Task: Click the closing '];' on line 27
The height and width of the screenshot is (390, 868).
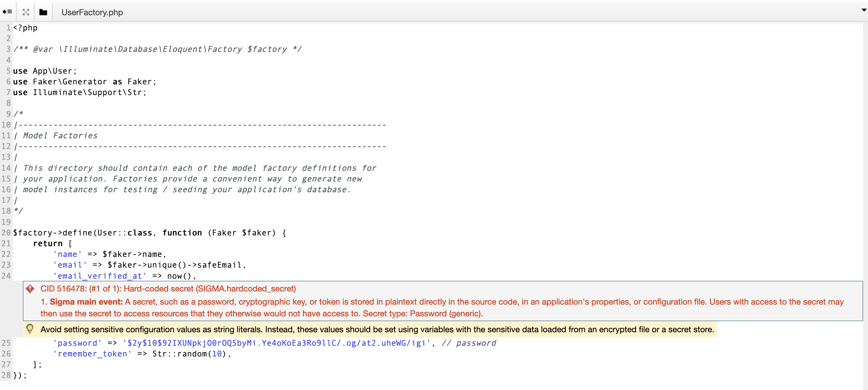Action: coord(37,364)
